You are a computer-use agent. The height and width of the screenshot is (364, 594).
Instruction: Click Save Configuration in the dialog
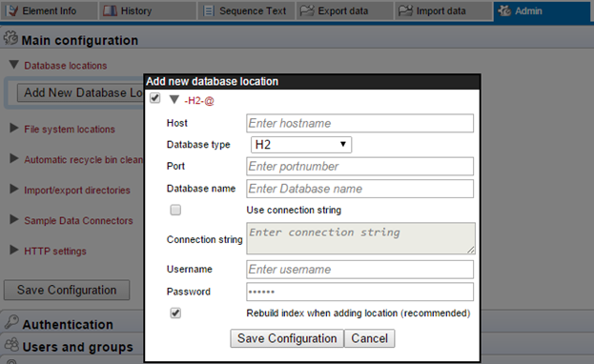(x=287, y=338)
